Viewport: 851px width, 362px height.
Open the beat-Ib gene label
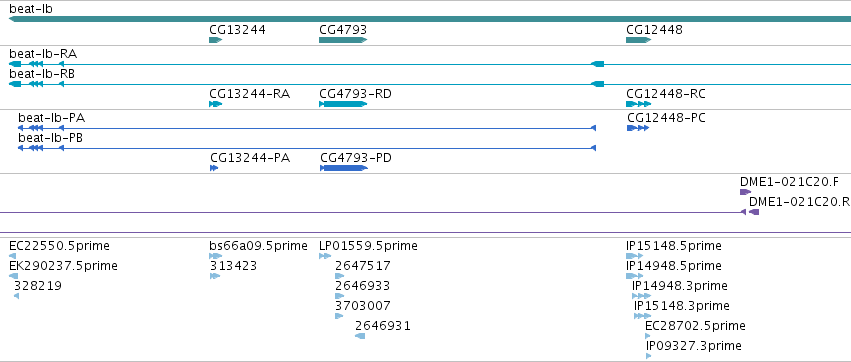pos(31,9)
